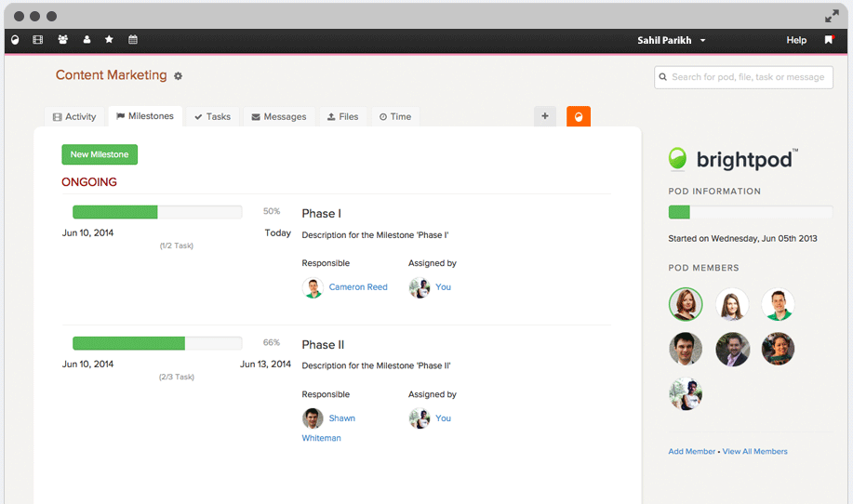Click the orange pod tab icon
This screenshot has width=853, height=504.
579,116
